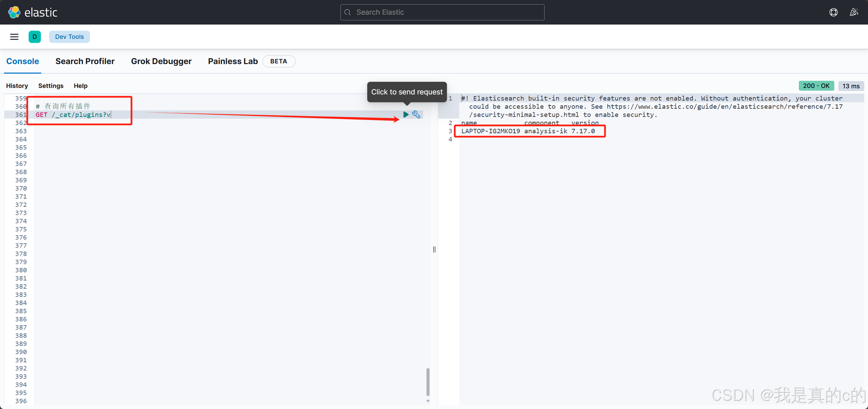The width and height of the screenshot is (868, 409).
Task: Click the 200 - OK status badge
Action: pyautogui.click(x=816, y=86)
